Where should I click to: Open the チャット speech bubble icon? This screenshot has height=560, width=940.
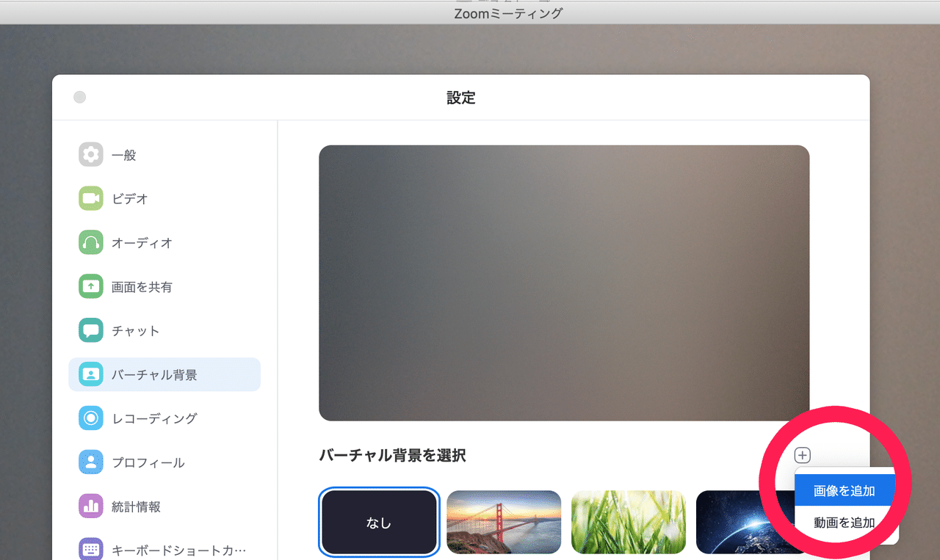pyautogui.click(x=91, y=331)
